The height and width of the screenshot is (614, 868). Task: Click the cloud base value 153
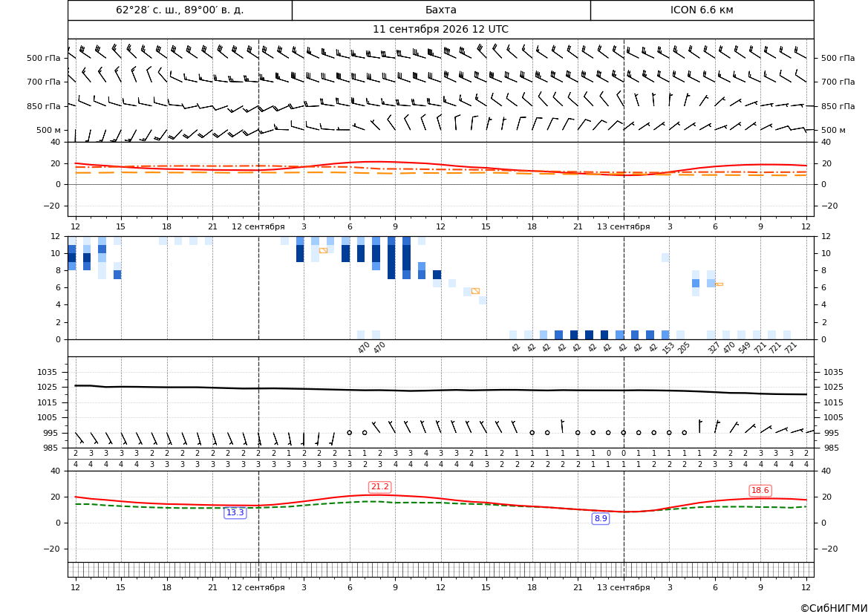pyautogui.click(x=668, y=348)
